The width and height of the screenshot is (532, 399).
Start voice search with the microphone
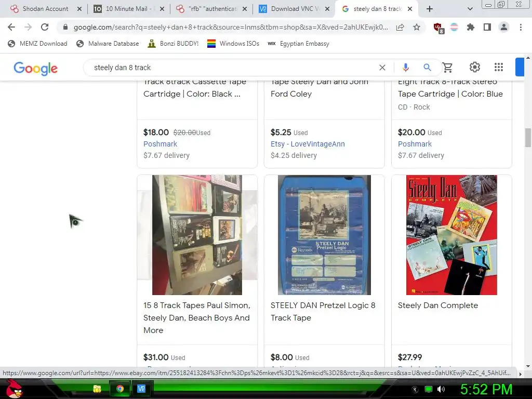405,68
